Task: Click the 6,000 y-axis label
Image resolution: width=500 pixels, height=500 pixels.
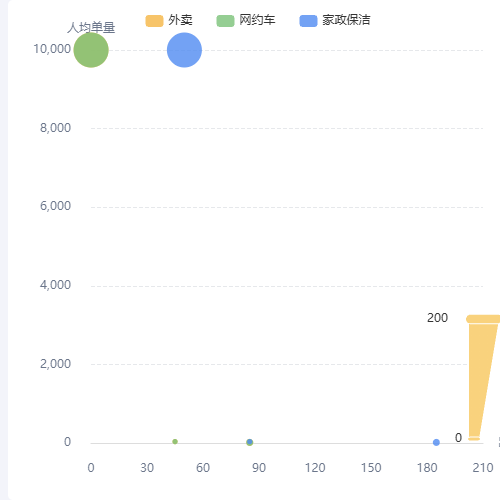Action: click(55, 206)
